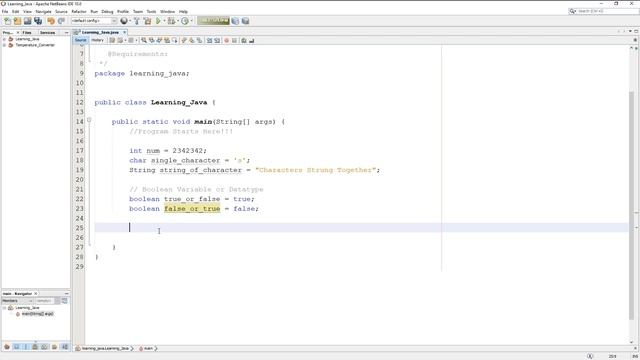This screenshot has width=640, height=360.
Task: Open editor Back history dropdown arrow
Action: point(125,40)
